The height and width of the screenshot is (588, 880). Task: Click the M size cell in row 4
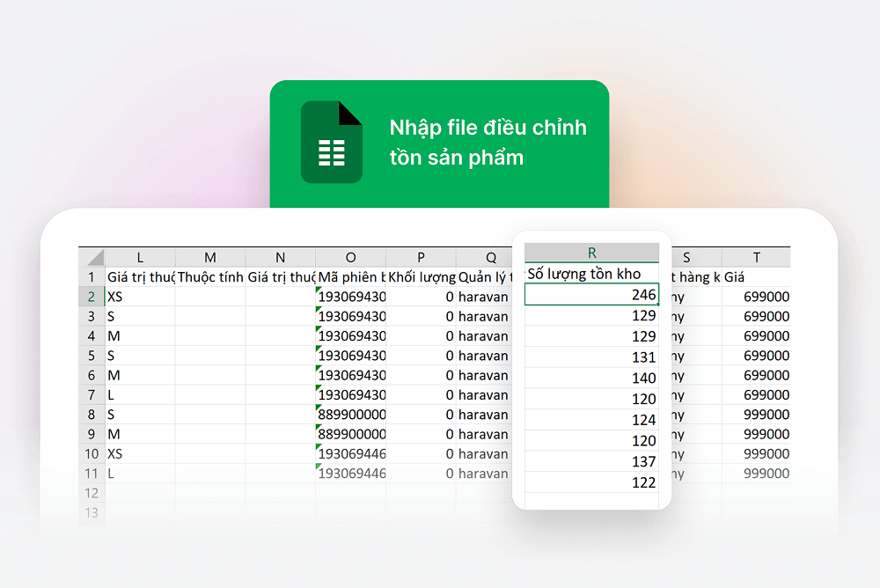pos(140,336)
